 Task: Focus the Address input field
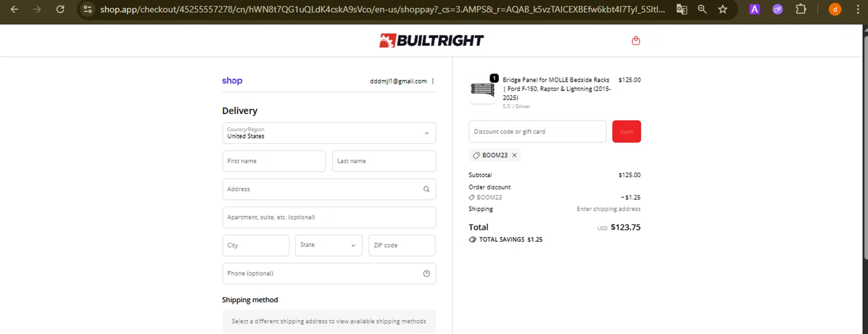329,189
